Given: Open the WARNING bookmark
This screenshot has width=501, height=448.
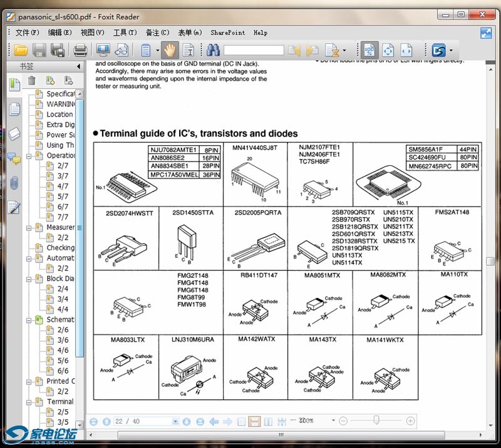Looking at the screenshot, I should (x=60, y=104).
